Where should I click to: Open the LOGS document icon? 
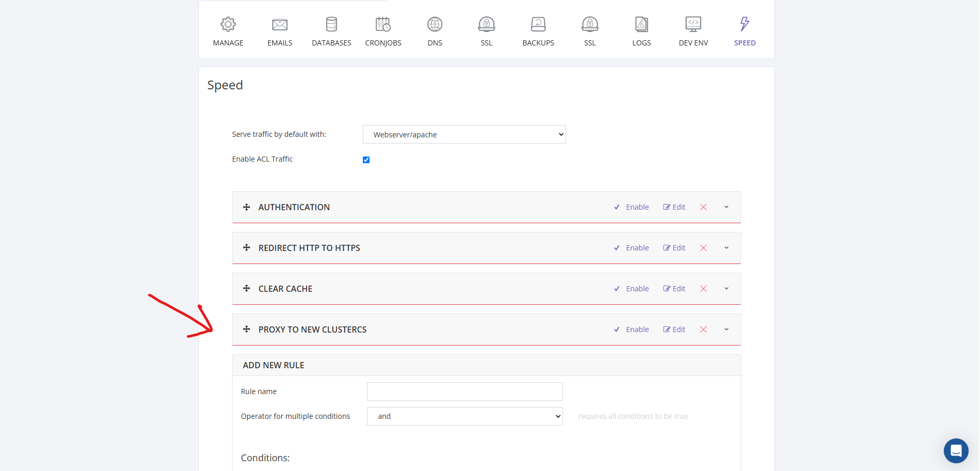[x=641, y=24]
